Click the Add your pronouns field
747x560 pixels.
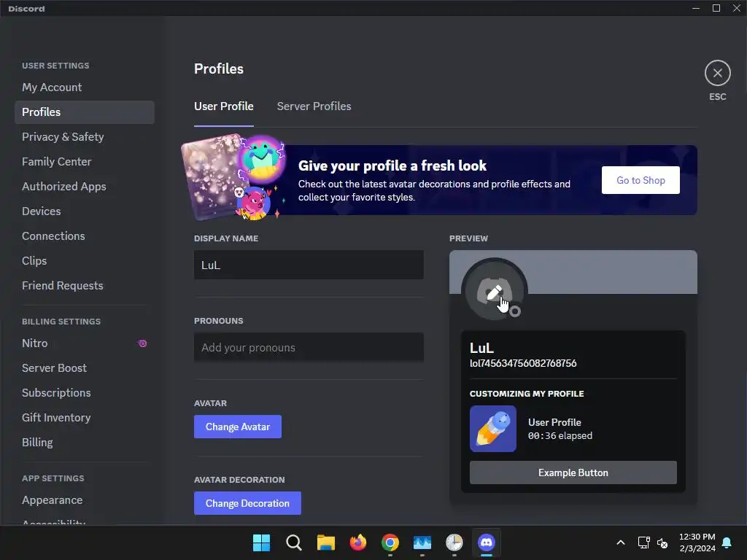[x=309, y=347]
